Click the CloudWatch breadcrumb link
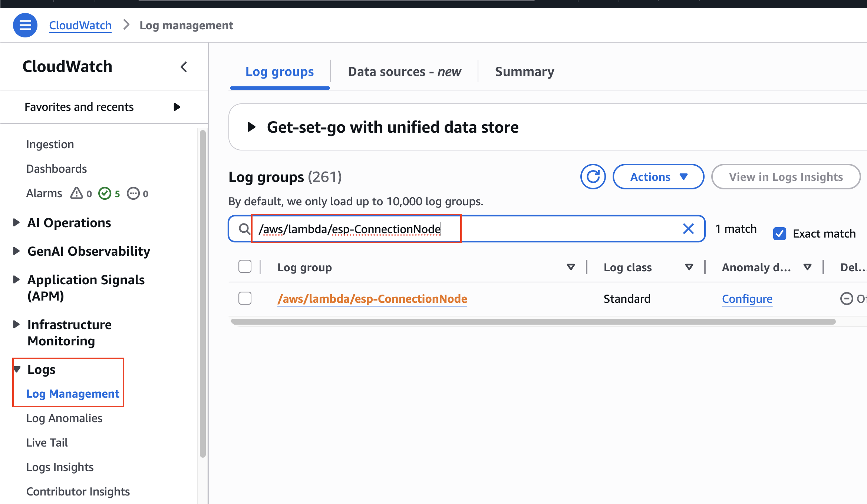Viewport: 867px width, 504px height. pyautogui.click(x=80, y=25)
